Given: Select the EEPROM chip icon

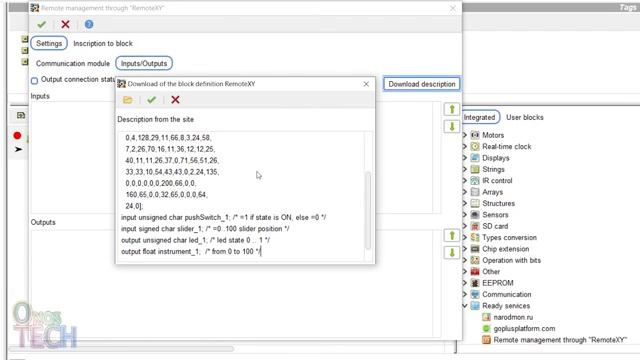Looking at the screenshot, I should pyautogui.click(x=475, y=283).
